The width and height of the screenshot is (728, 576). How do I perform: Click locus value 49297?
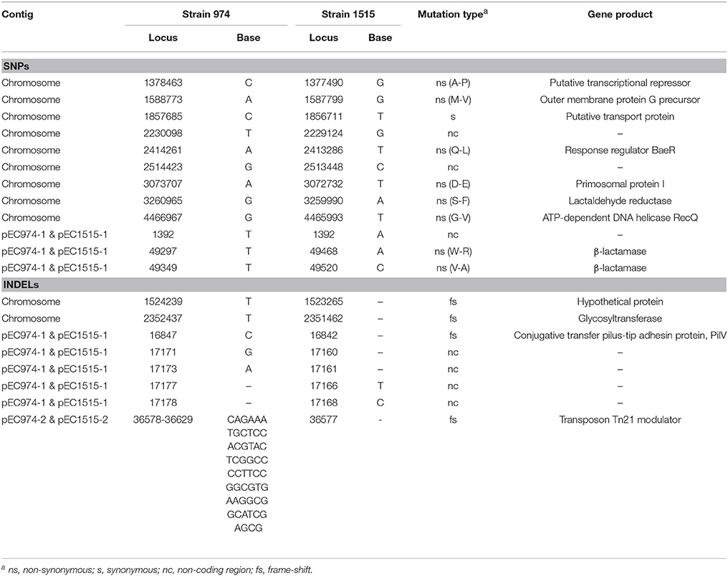point(163,251)
